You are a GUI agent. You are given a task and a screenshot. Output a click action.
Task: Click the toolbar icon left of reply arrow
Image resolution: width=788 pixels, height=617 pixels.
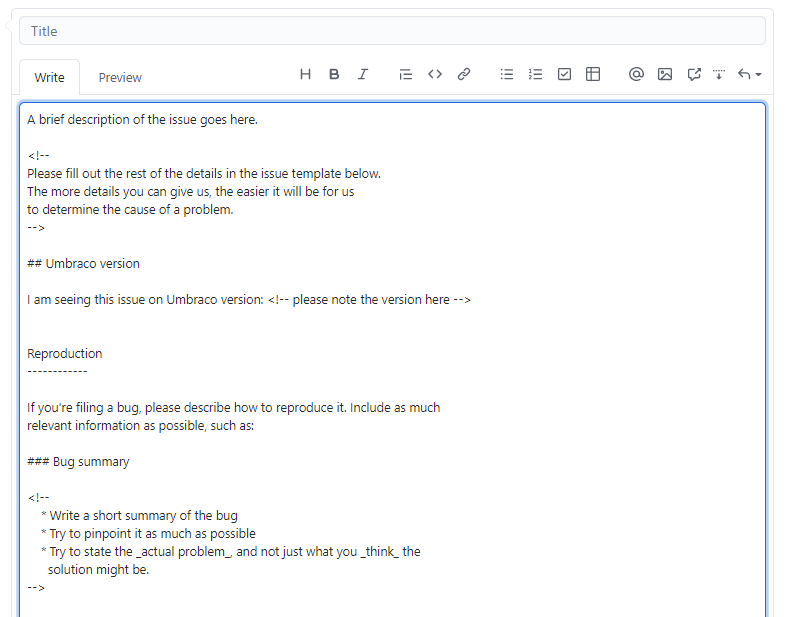[719, 74]
